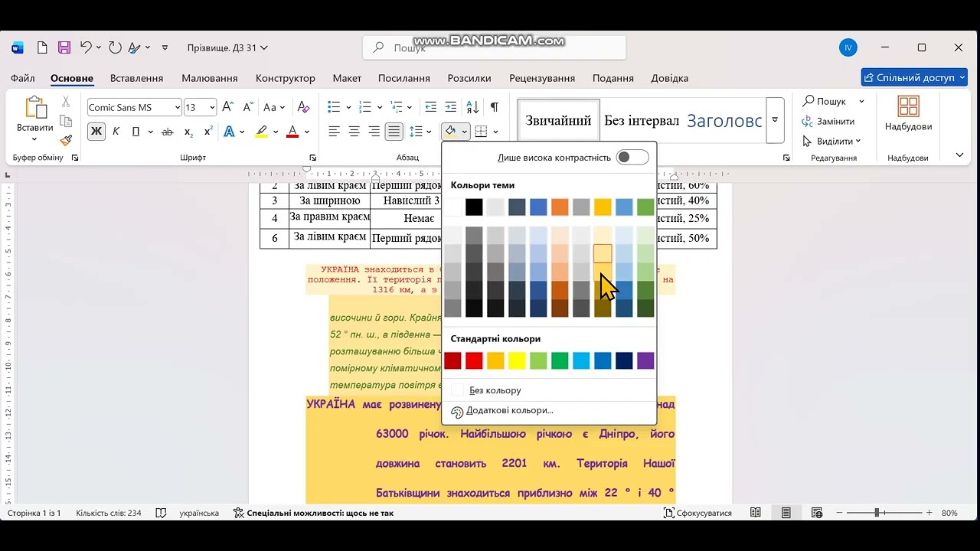This screenshot has width=980, height=551.
Task: Apply Strikethrough formatting
Action: pyautogui.click(x=168, y=132)
